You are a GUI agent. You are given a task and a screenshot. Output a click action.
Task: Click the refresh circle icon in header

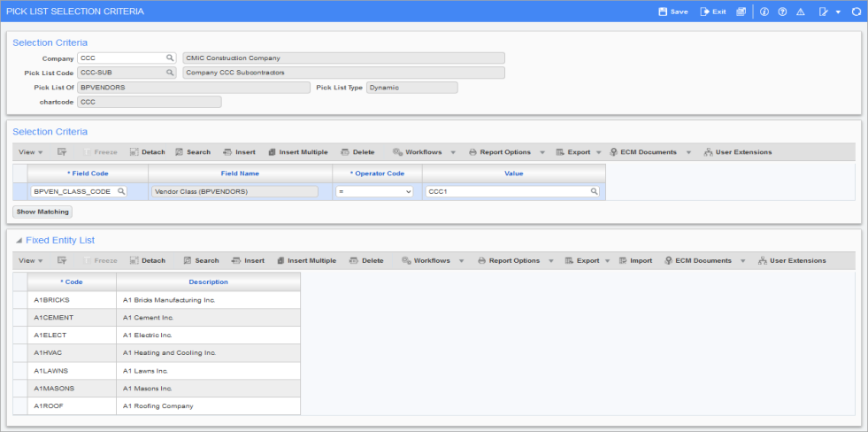[x=856, y=12]
